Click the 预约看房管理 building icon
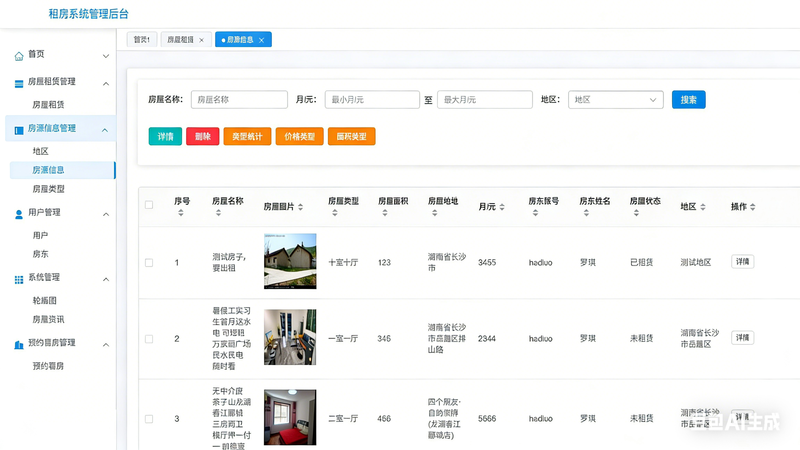The image size is (800, 450). (19, 344)
